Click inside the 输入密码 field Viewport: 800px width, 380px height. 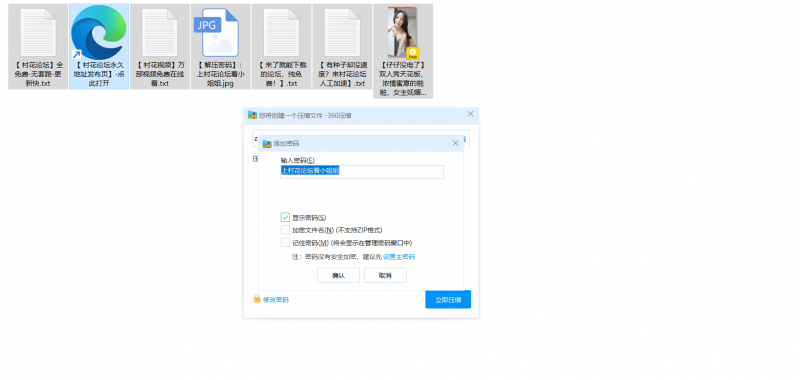tap(362, 172)
